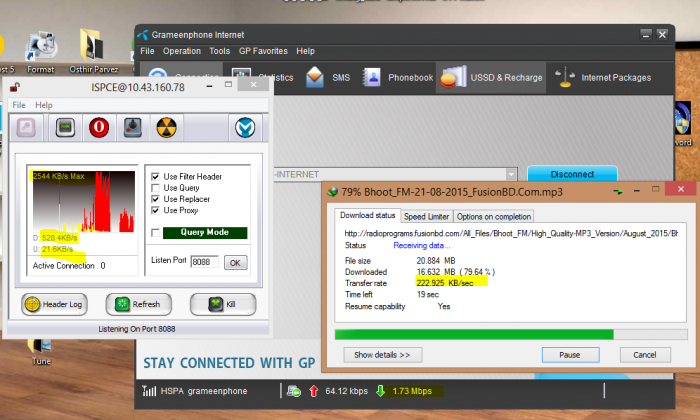The image size is (700, 420).
Task: Click the Kill button in ISPCE
Action: pyautogui.click(x=223, y=304)
